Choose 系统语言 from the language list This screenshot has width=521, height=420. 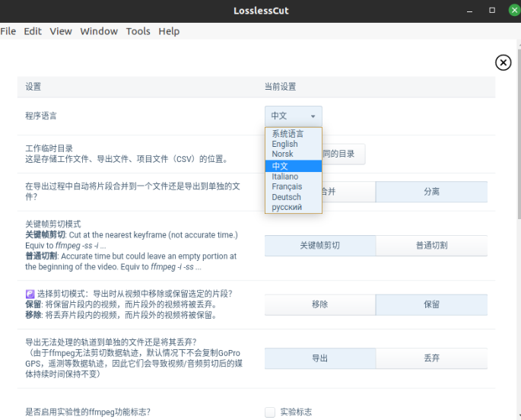pos(294,134)
